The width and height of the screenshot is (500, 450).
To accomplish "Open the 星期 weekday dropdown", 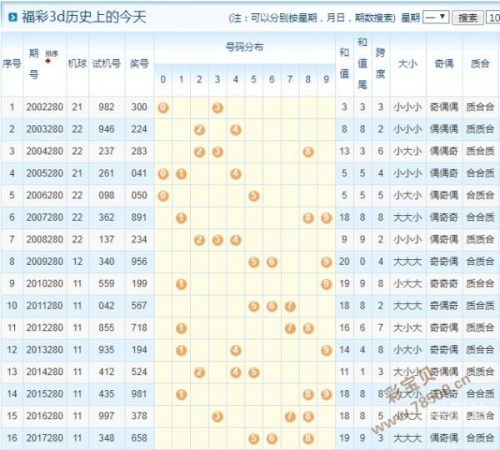I will point(436,17).
